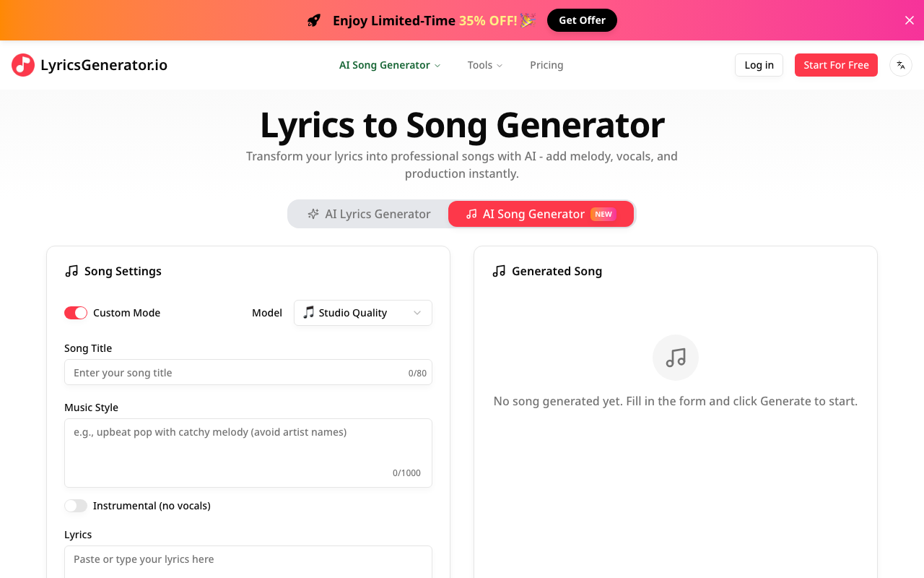Image resolution: width=924 pixels, height=578 pixels.
Task: Turn off the Custom Mode switch
Action: pos(76,313)
